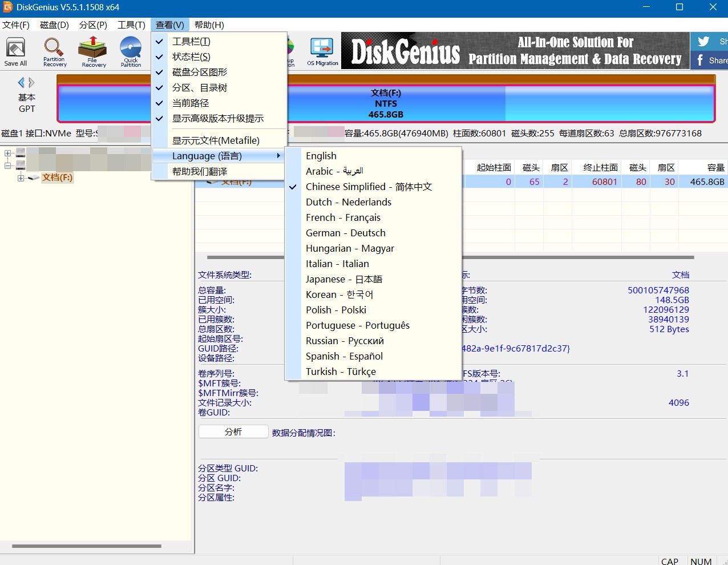
Task: Click 帮助我们翻译 menu entry
Action: (219, 171)
